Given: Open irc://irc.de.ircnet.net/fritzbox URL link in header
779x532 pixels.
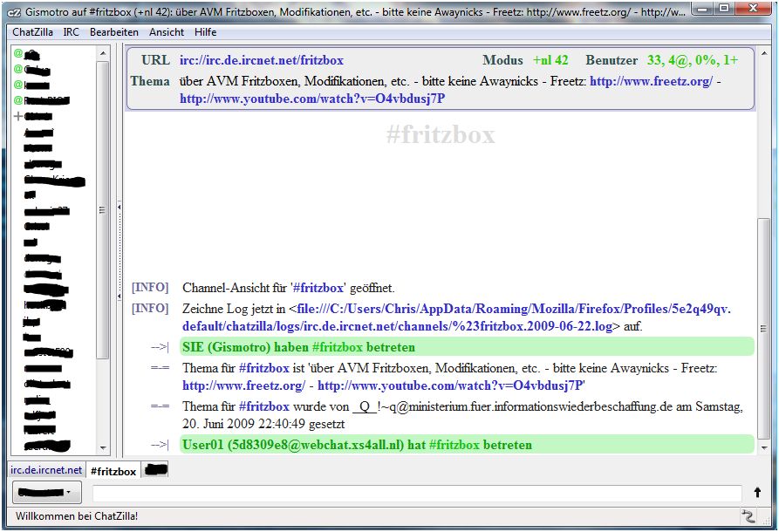Looking at the screenshot, I should click(x=262, y=61).
